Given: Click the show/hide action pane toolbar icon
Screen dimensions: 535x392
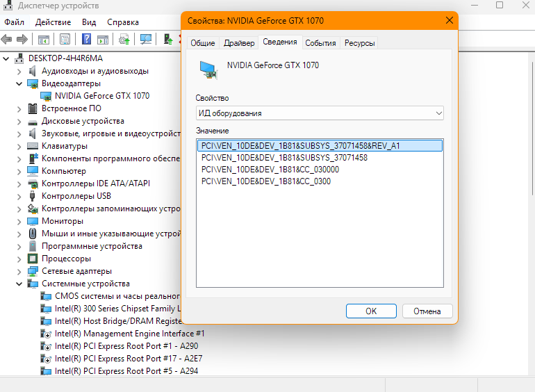Looking at the screenshot, I should click(x=103, y=39).
